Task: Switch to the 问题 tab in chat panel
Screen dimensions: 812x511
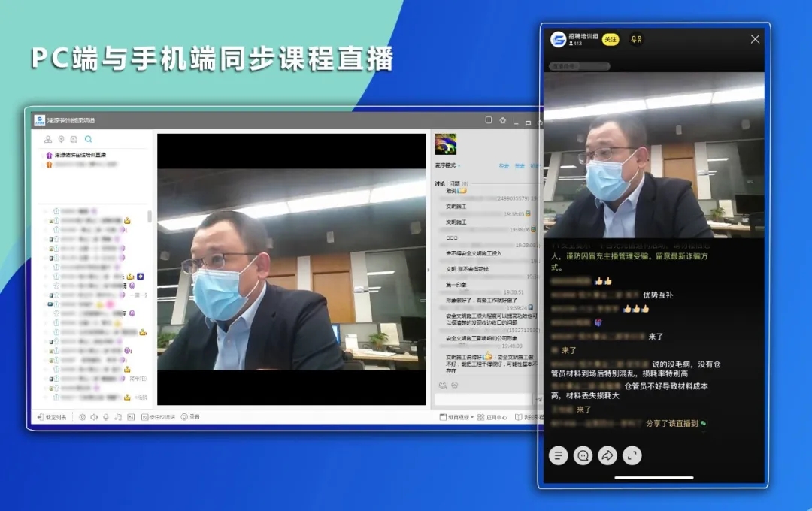Action: [x=455, y=183]
